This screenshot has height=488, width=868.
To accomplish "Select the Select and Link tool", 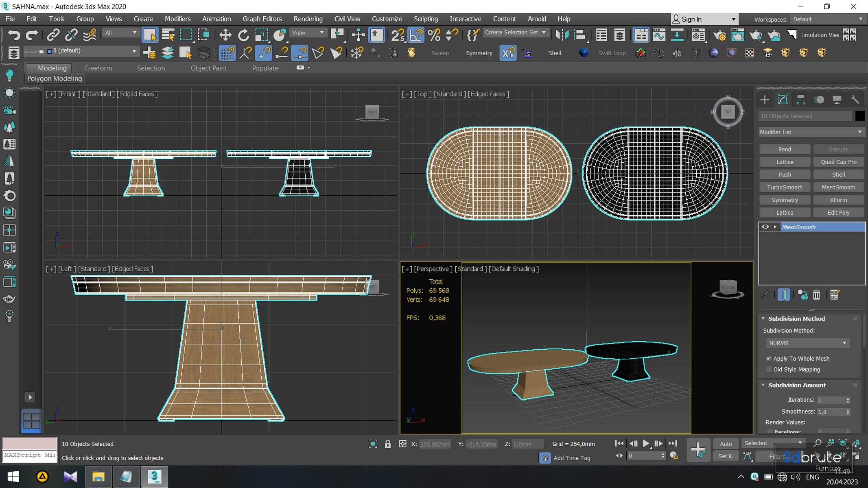I will [x=53, y=35].
